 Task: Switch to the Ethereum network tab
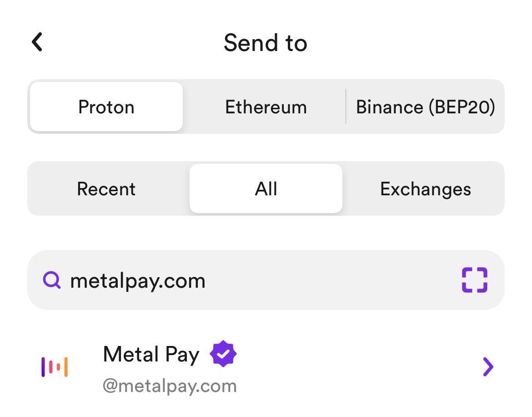pyautogui.click(x=266, y=107)
